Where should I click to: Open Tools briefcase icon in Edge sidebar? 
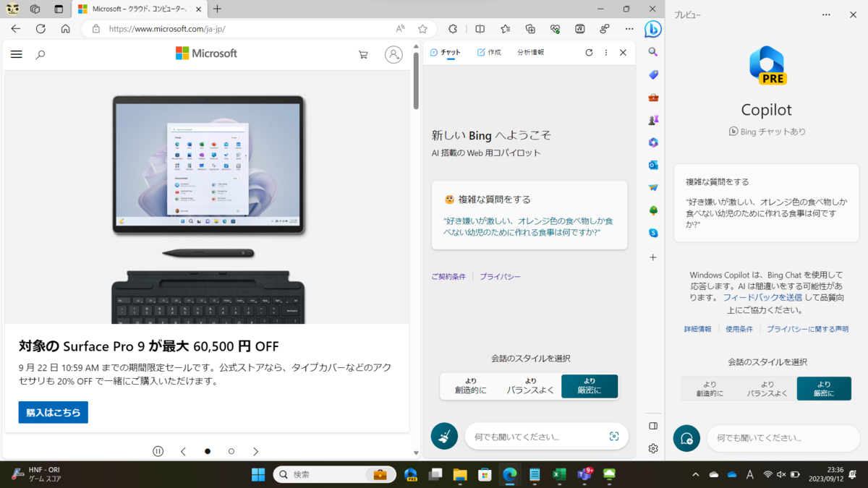[x=653, y=98]
